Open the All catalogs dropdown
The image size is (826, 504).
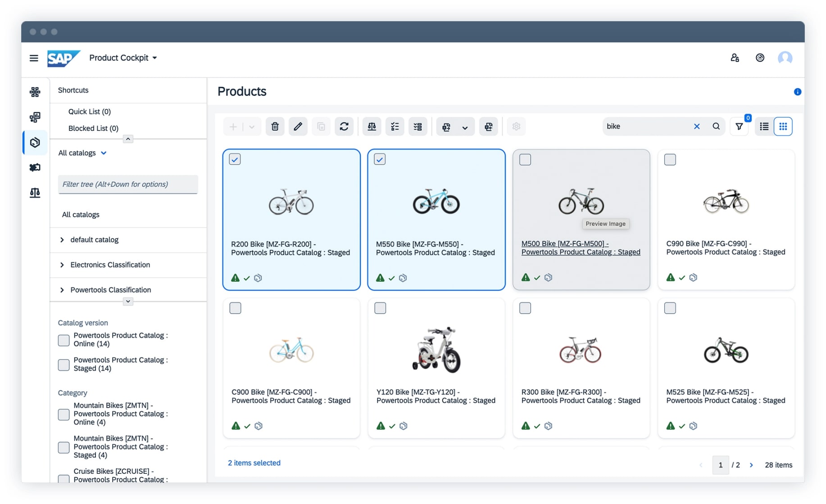[x=82, y=153]
